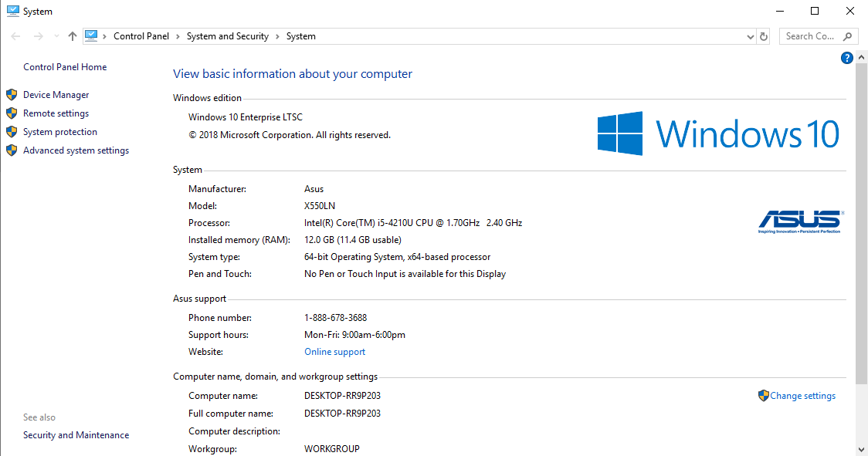Open Advanced system settings
The width and height of the screenshot is (868, 456).
click(76, 150)
